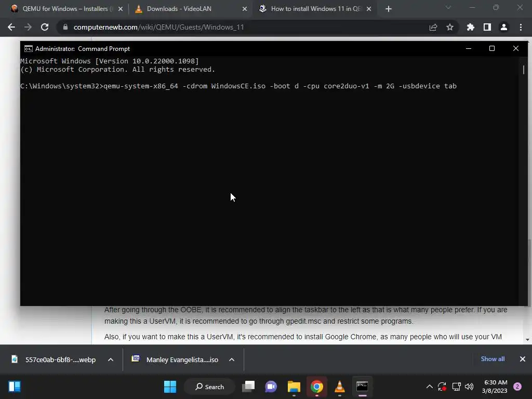
Task: Open the Windows Start menu
Action: click(170, 387)
